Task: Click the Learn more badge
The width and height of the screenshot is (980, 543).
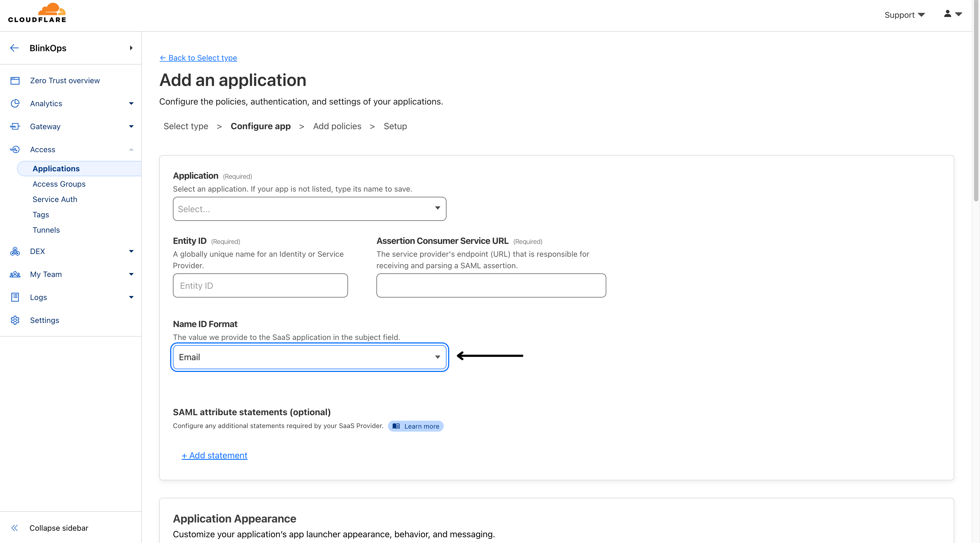Action: (415, 426)
